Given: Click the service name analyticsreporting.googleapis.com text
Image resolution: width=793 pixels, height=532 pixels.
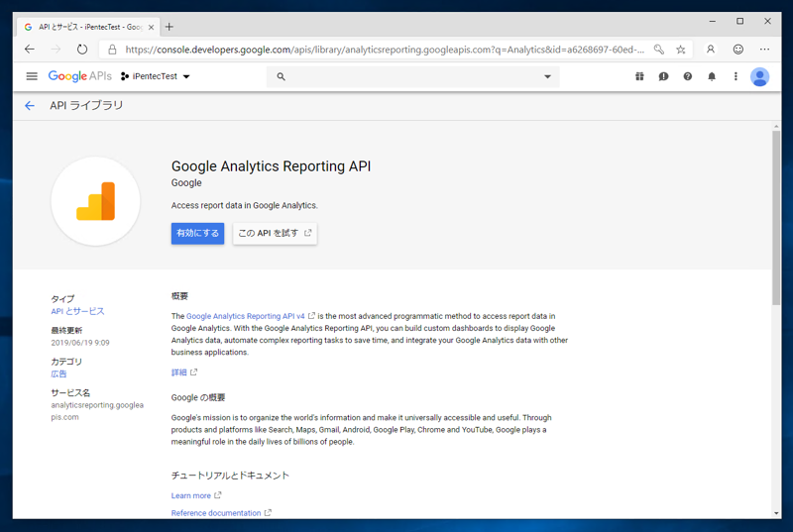Looking at the screenshot, I should [97, 411].
